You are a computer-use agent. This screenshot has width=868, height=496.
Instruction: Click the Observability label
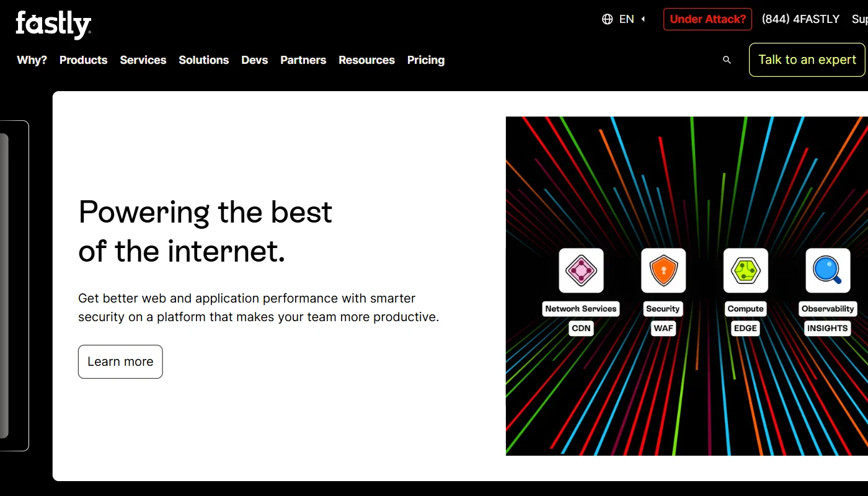click(x=828, y=309)
